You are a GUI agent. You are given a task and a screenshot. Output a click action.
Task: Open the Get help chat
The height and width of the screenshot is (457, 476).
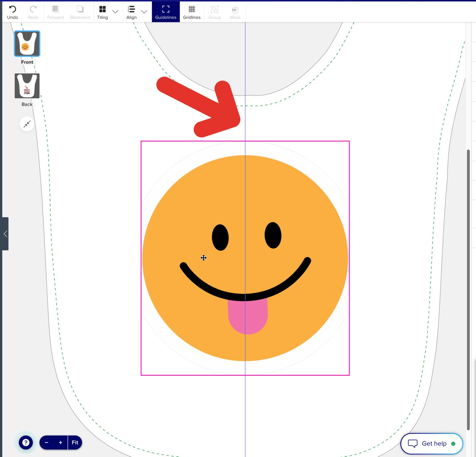431,443
